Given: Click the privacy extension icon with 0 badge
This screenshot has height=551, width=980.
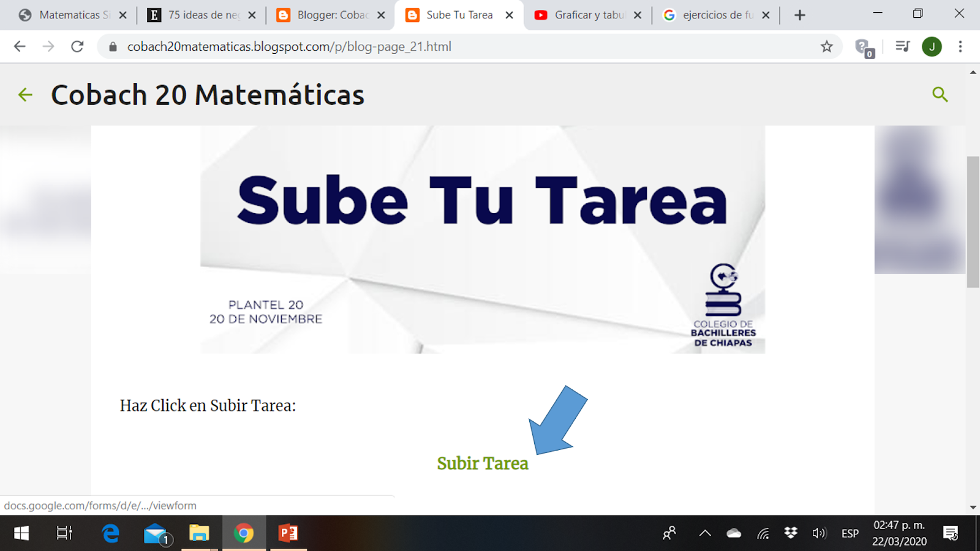Looking at the screenshot, I should click(x=864, y=46).
